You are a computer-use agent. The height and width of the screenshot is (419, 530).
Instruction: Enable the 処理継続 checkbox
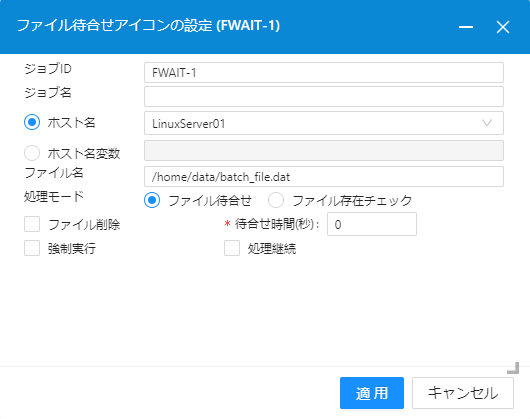(232, 248)
